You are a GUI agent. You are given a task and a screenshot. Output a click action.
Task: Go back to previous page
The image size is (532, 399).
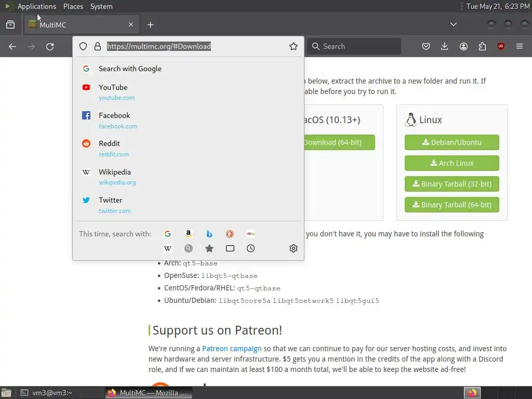[x=12, y=46]
